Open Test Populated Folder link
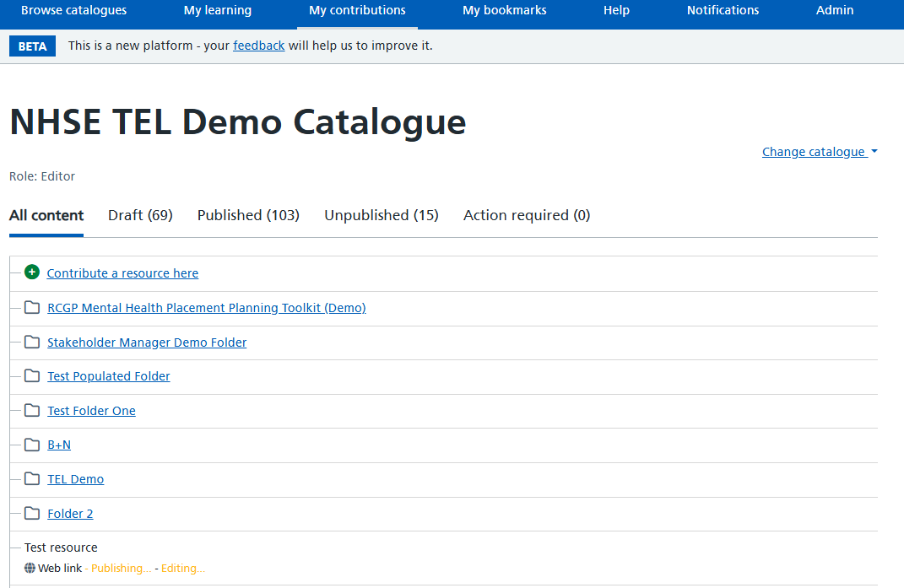 point(108,376)
